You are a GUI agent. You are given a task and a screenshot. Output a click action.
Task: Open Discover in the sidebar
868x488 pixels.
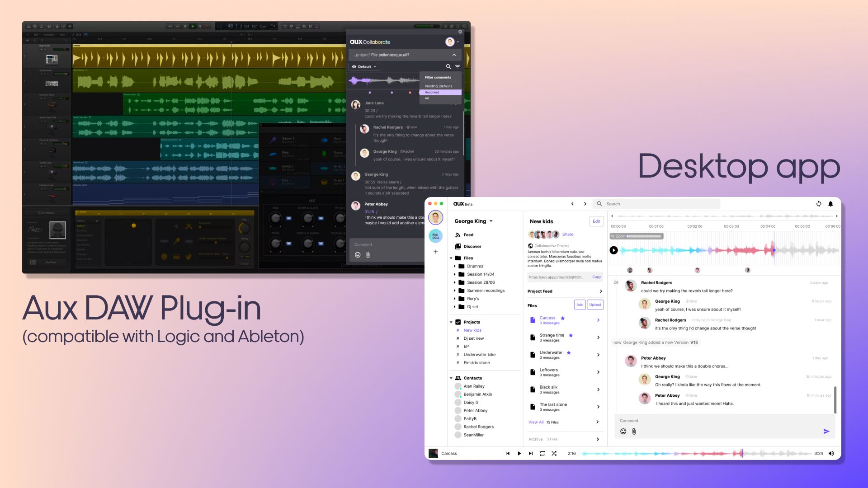click(468, 246)
